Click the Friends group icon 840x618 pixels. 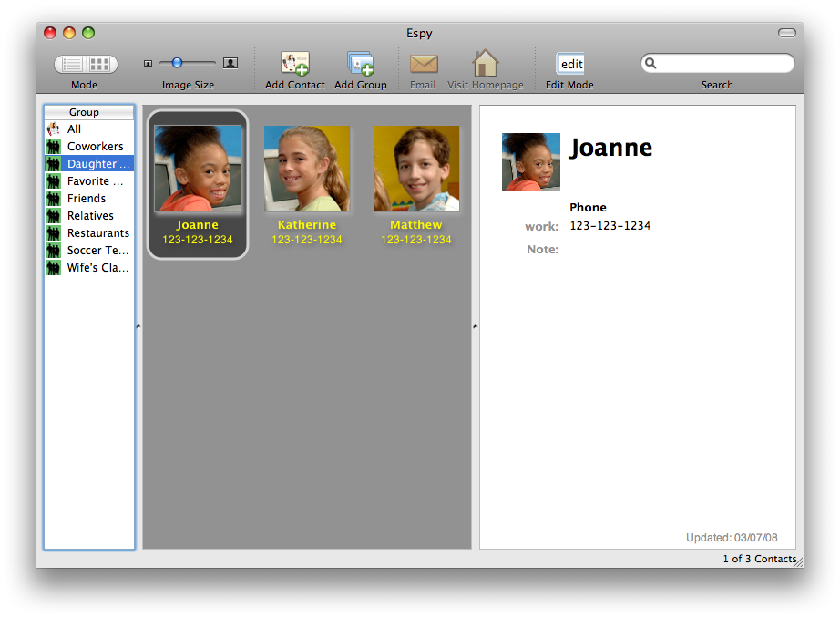point(54,199)
